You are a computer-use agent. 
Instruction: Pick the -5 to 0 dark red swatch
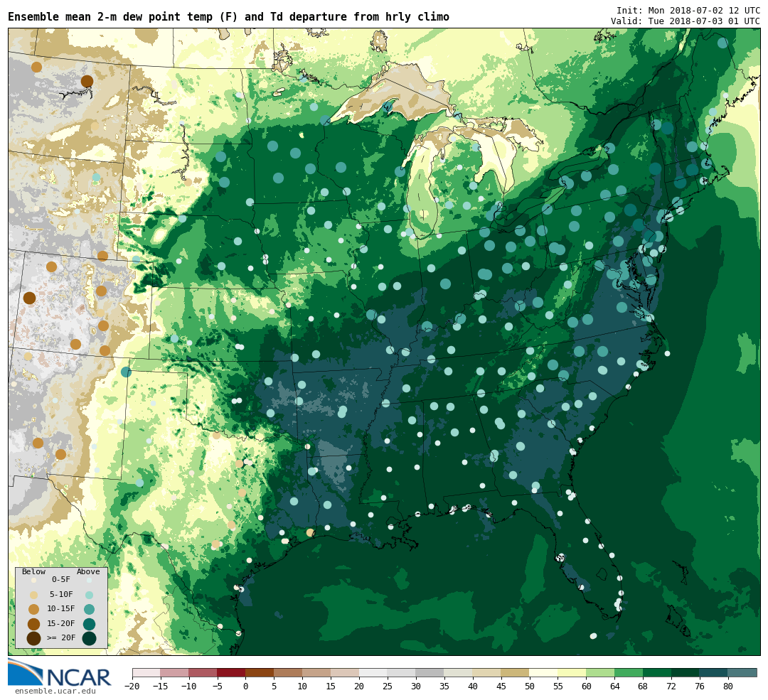coord(232,672)
